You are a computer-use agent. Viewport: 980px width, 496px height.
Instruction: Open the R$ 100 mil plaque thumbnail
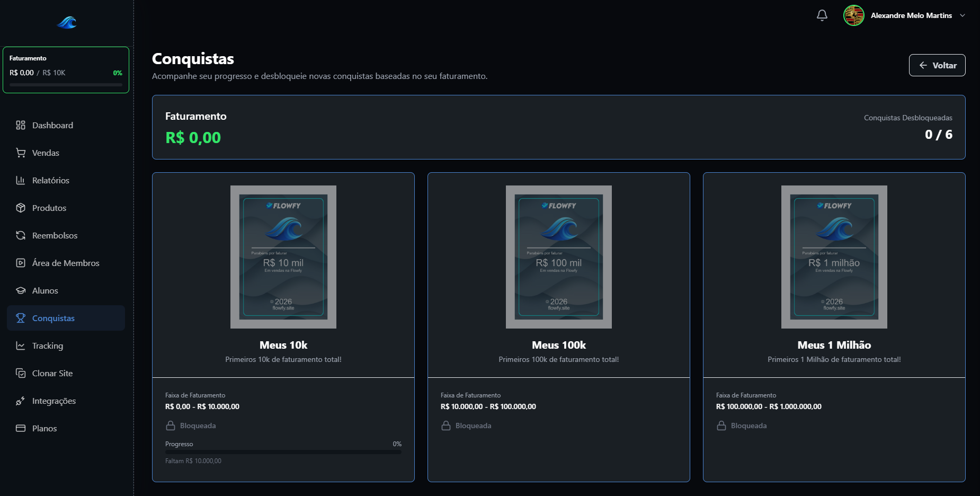point(559,257)
